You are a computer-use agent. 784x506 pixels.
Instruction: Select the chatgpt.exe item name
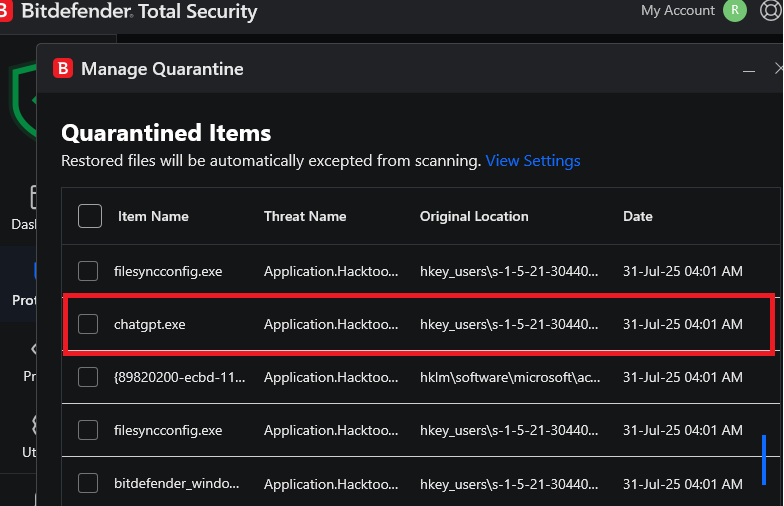[150, 324]
